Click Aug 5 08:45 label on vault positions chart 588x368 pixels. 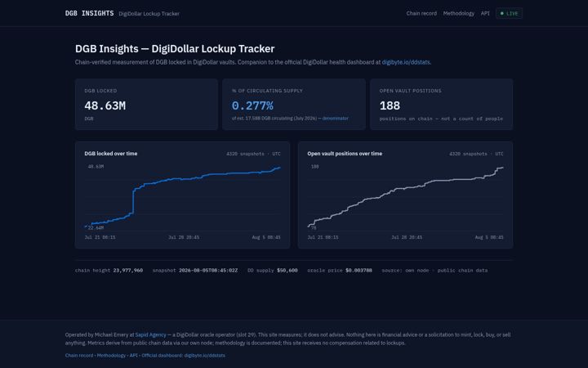point(489,237)
